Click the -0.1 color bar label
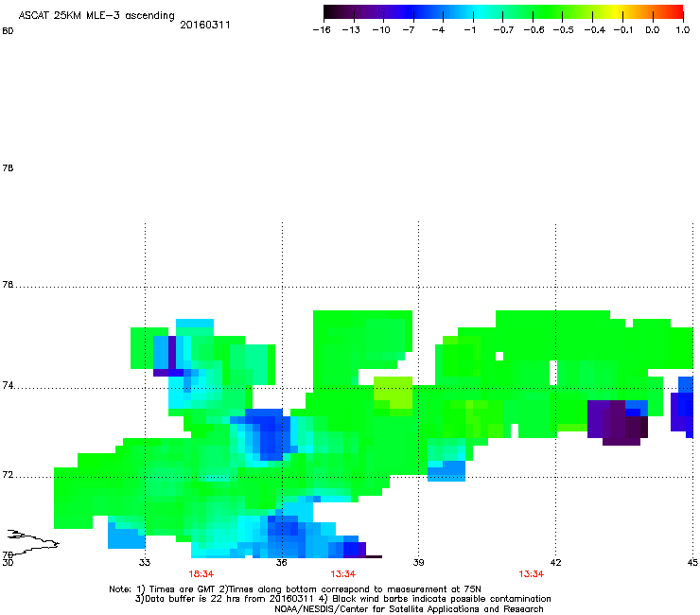Image resolution: width=700 pixels, height=615 pixels. click(622, 30)
